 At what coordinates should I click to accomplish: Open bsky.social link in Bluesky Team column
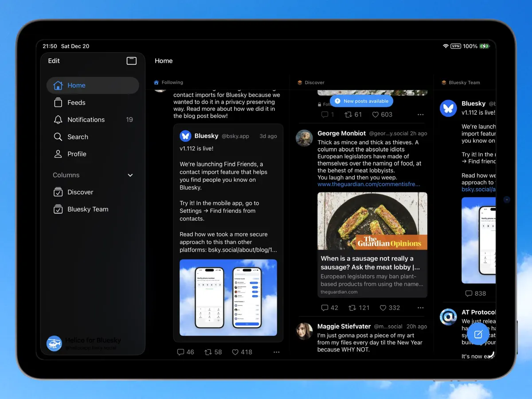pyautogui.click(x=478, y=189)
